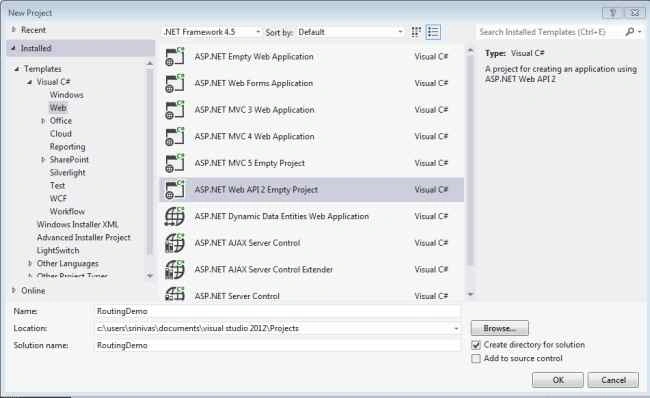
Task: Click the Dynamic Data Entities Web Application icon
Action: coord(175,216)
